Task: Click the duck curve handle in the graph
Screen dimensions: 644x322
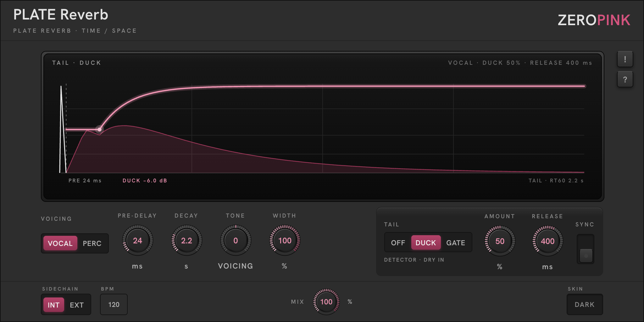Action: pyautogui.click(x=99, y=129)
